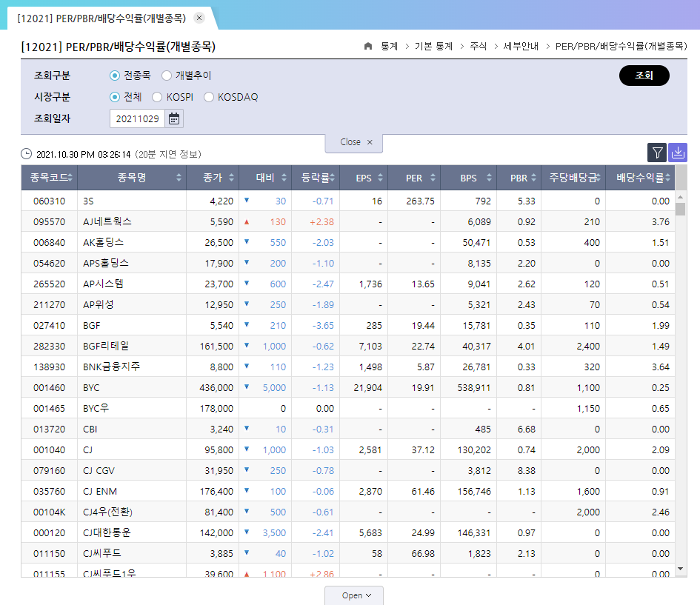Click stock name CJ CGV
This screenshot has height=605, width=700.
[x=99, y=471]
